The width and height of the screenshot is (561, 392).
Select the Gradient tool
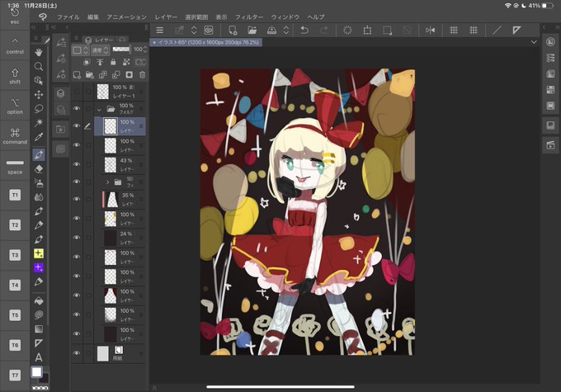click(x=39, y=328)
